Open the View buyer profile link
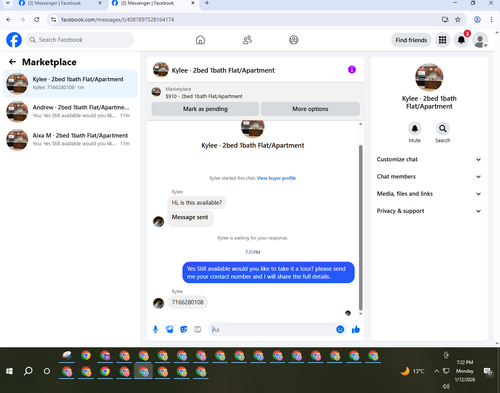Image resolution: width=500 pixels, height=393 pixels. click(x=276, y=178)
